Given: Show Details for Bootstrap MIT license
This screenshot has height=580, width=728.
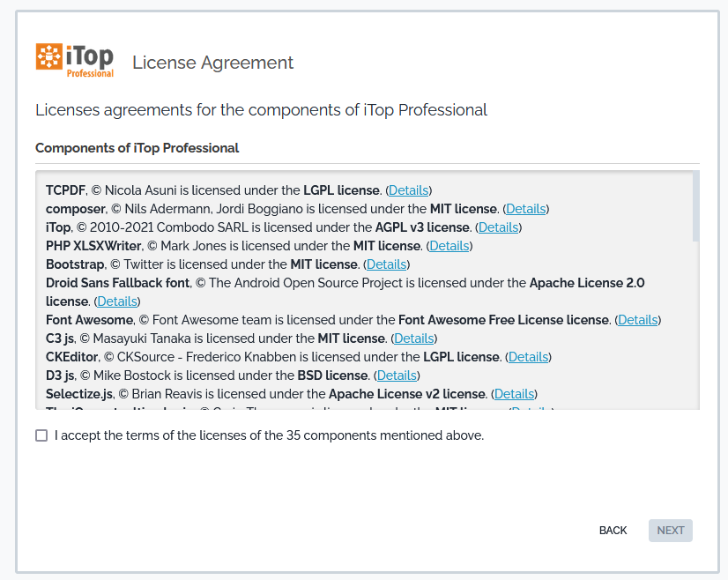Looking at the screenshot, I should pos(387,264).
